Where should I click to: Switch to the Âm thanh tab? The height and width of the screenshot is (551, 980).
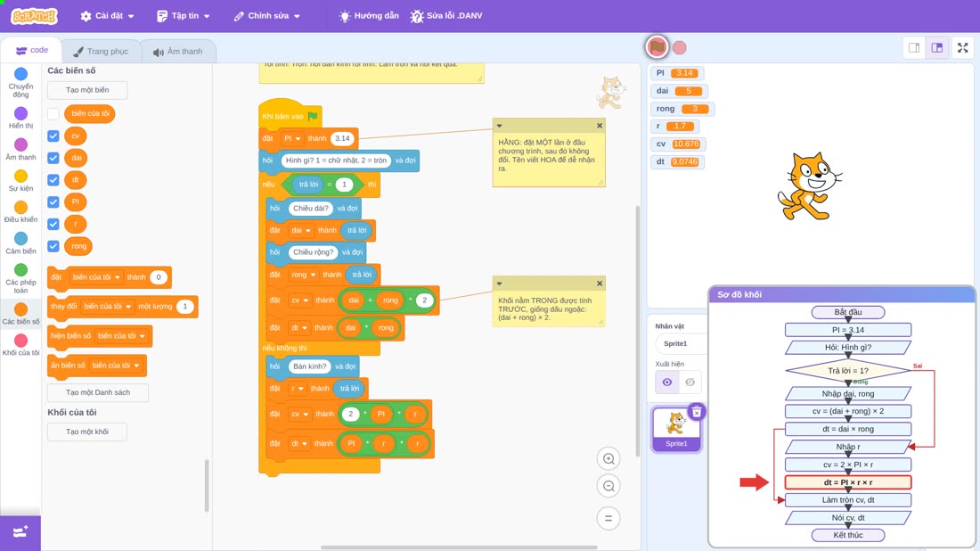click(x=178, y=52)
